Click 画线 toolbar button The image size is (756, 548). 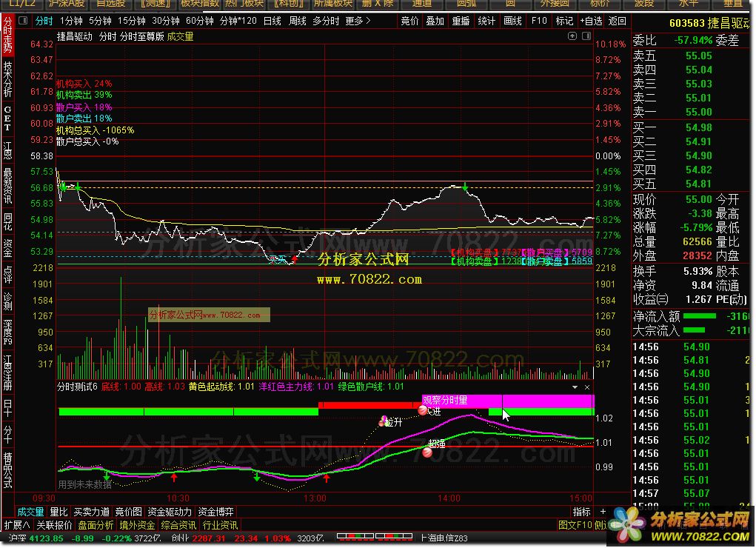click(x=512, y=21)
